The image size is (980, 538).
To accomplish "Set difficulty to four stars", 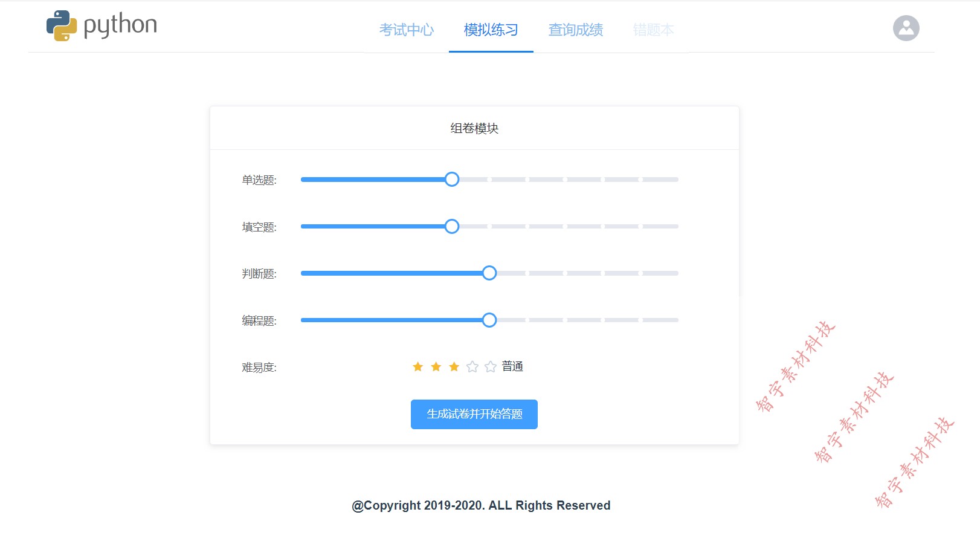I will tap(472, 367).
